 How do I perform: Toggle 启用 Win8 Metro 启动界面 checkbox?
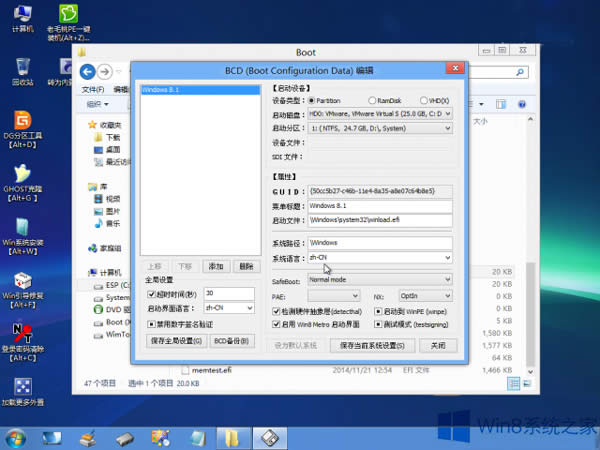coord(277,324)
